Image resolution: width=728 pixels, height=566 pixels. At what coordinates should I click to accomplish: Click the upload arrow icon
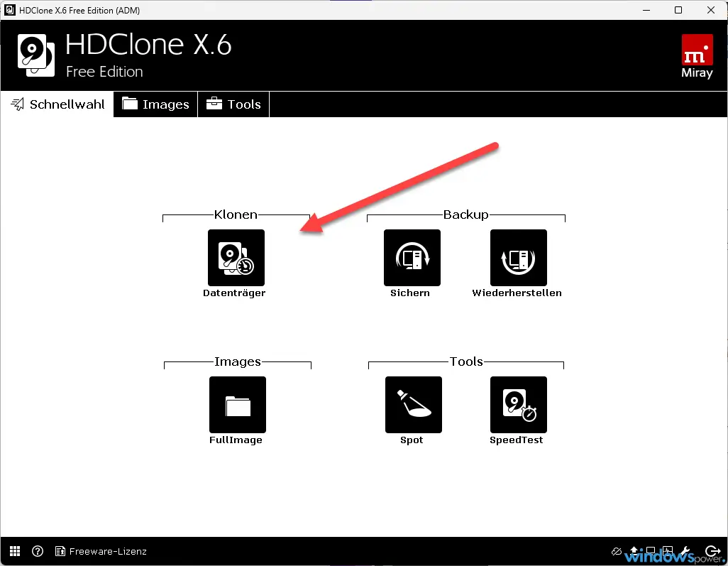click(x=634, y=550)
